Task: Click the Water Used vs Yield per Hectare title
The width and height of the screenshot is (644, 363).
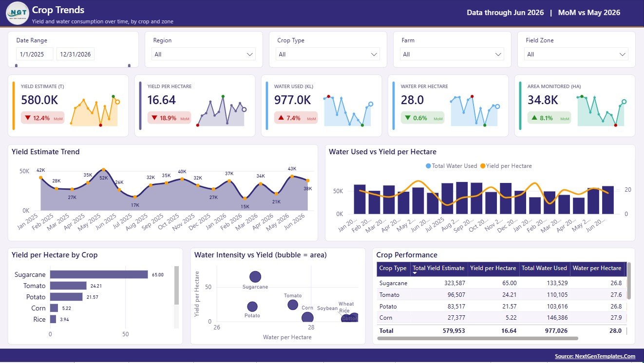Action: click(382, 152)
